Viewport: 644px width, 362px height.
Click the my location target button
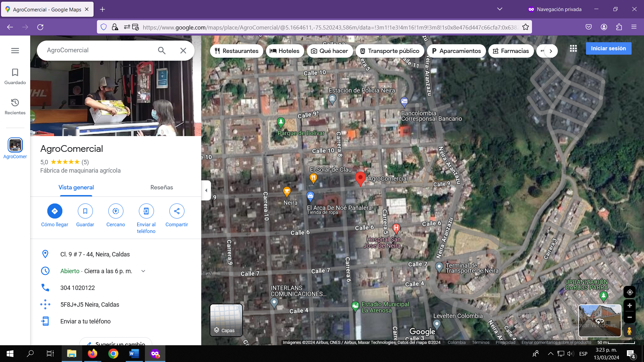click(x=630, y=292)
